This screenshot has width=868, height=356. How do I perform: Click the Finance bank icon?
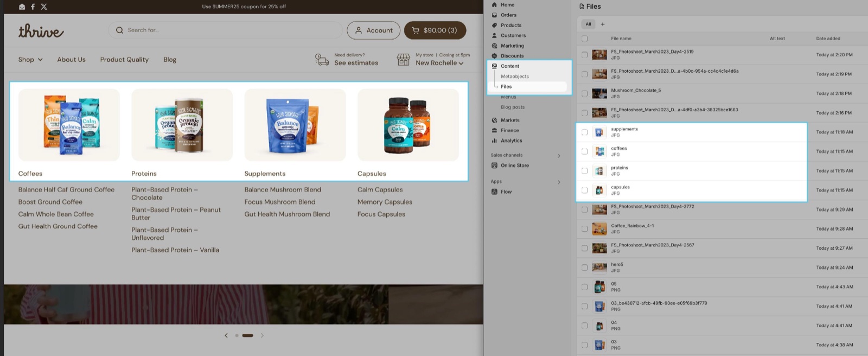tap(494, 130)
